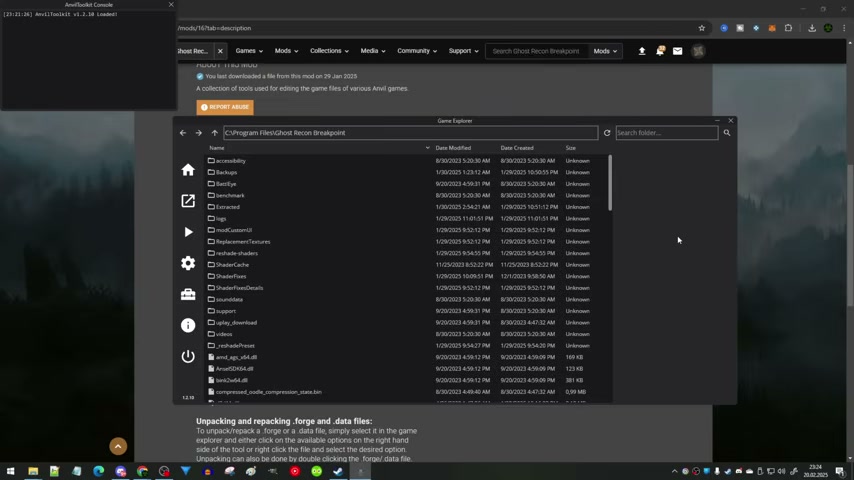The width and height of the screenshot is (854, 480).
Task: Open Nexus messages envelope icon
Action: pos(678,51)
